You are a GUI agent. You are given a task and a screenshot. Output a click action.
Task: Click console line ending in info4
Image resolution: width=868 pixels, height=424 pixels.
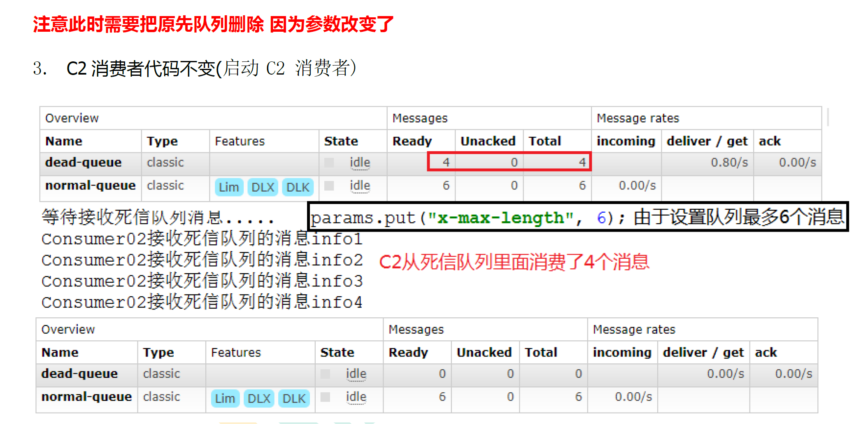click(x=202, y=302)
